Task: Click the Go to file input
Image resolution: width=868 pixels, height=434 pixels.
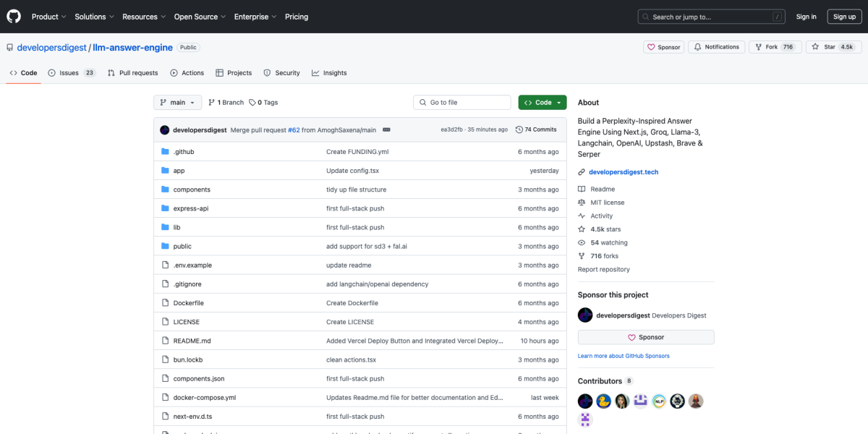Action: (463, 103)
